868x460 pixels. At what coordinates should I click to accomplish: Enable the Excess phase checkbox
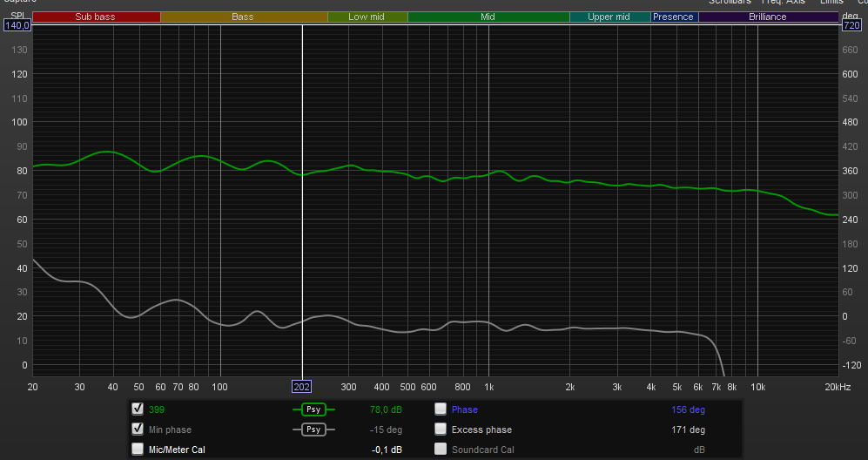click(x=441, y=430)
